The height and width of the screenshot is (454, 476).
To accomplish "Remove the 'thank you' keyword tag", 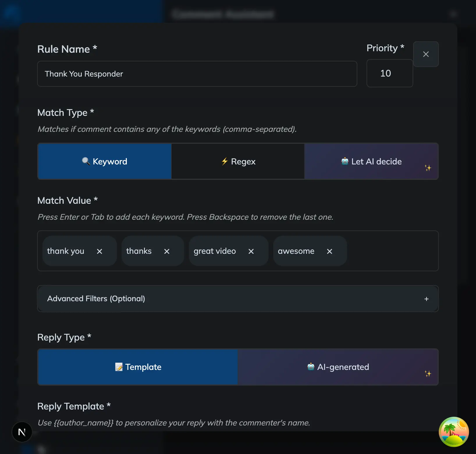I will click(100, 251).
